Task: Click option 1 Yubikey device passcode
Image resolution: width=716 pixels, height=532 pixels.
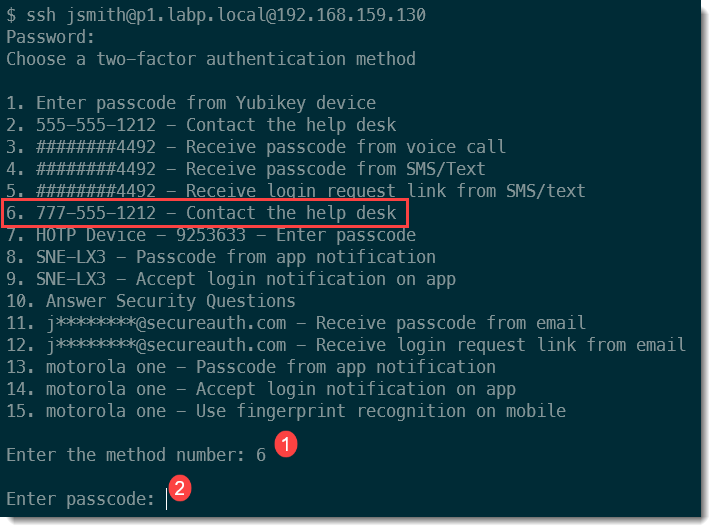Action: point(191,103)
